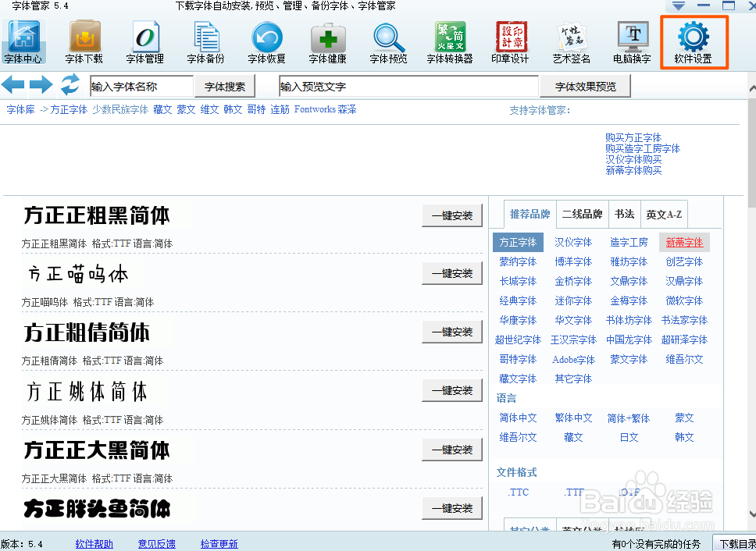Click the 字体搜索 button
This screenshot has width=756, height=551.
pyautogui.click(x=225, y=87)
